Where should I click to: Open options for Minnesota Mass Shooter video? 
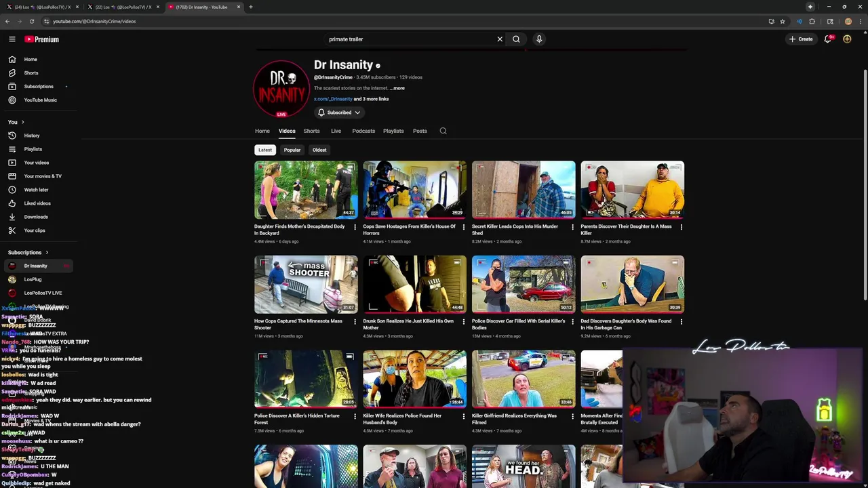tap(355, 322)
